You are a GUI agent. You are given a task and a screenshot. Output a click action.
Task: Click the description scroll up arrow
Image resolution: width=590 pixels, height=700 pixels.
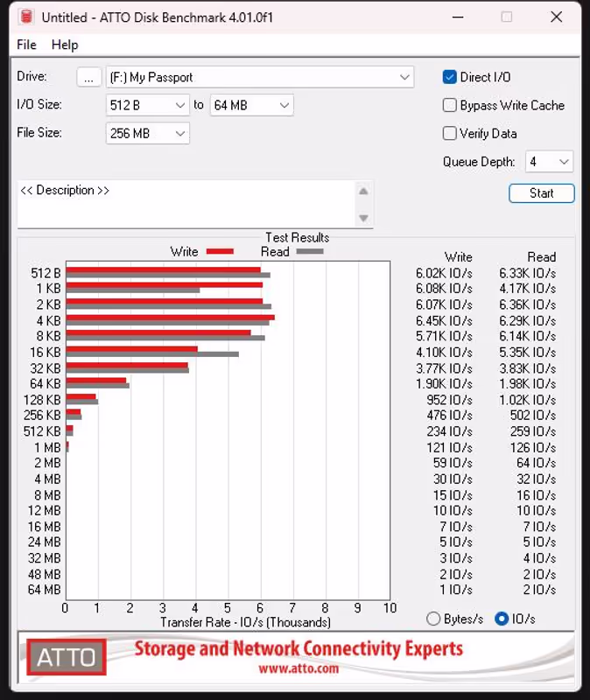(x=363, y=192)
